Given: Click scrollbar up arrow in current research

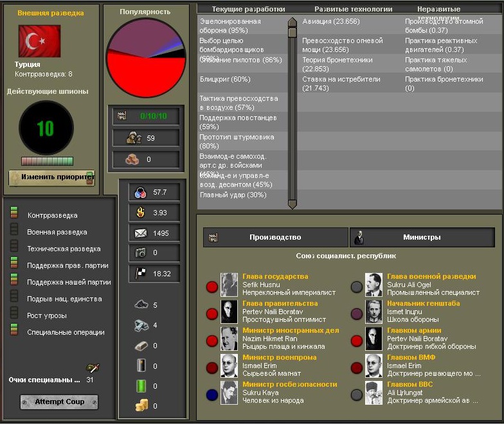Looking at the screenshot, I should pos(292,22).
